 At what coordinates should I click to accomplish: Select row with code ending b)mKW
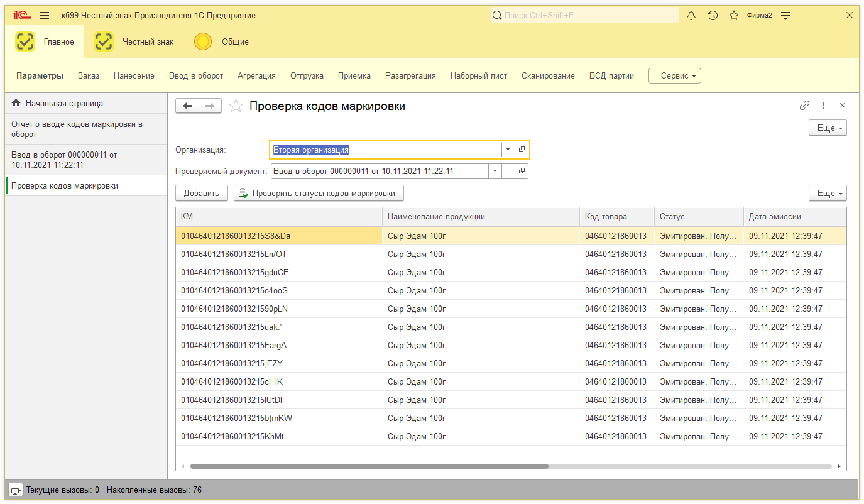(x=511, y=418)
